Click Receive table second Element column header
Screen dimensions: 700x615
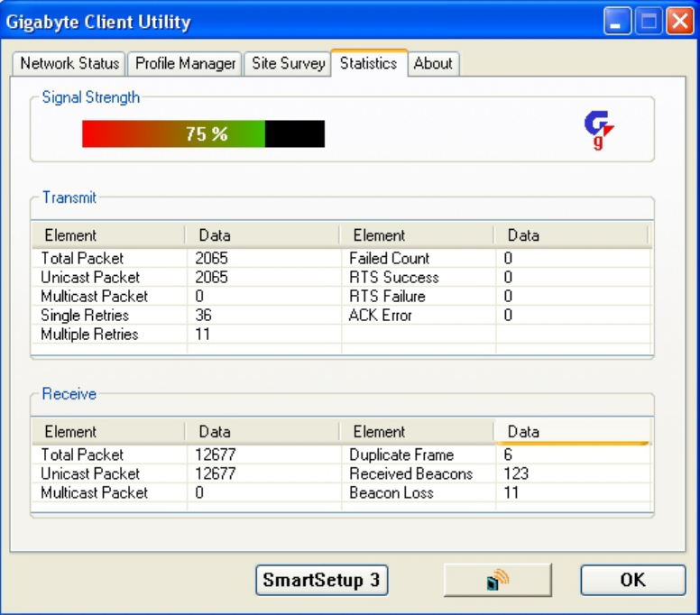tap(417, 432)
